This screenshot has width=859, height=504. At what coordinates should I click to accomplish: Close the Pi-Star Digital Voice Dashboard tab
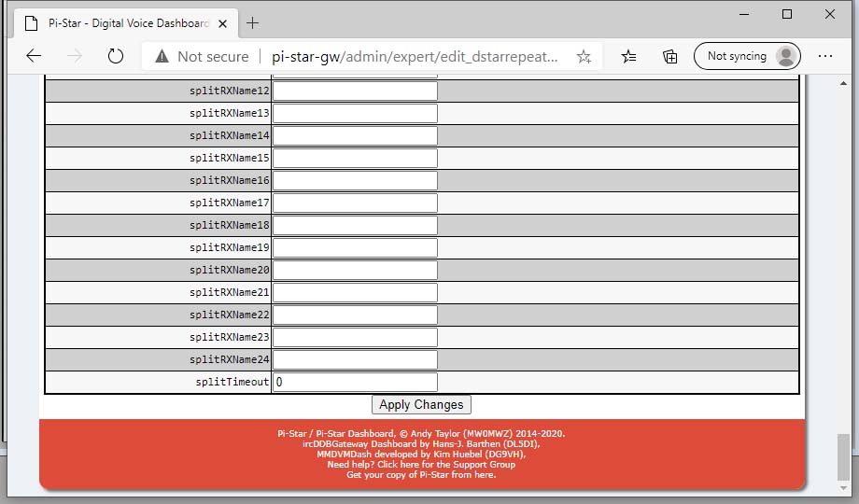[x=222, y=23]
